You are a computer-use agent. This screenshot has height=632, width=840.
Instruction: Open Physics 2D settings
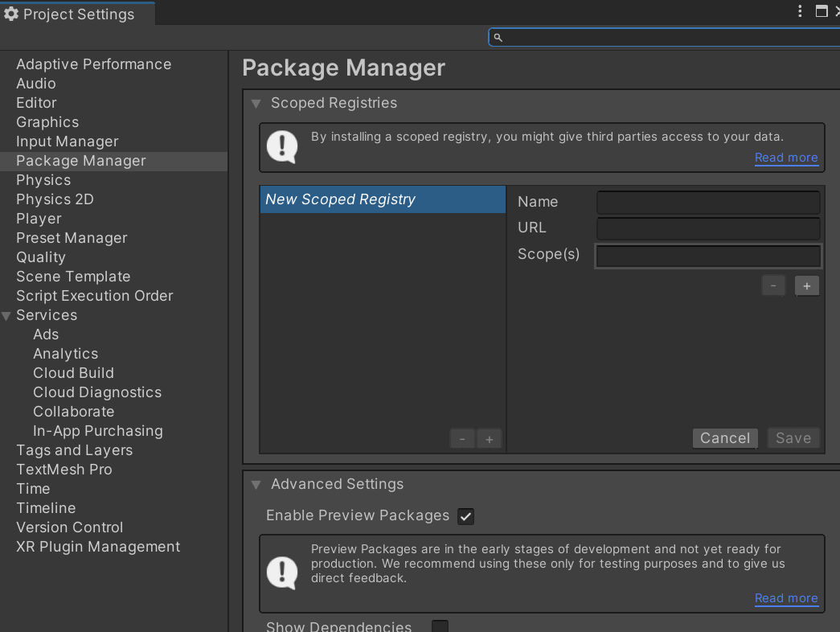point(55,199)
